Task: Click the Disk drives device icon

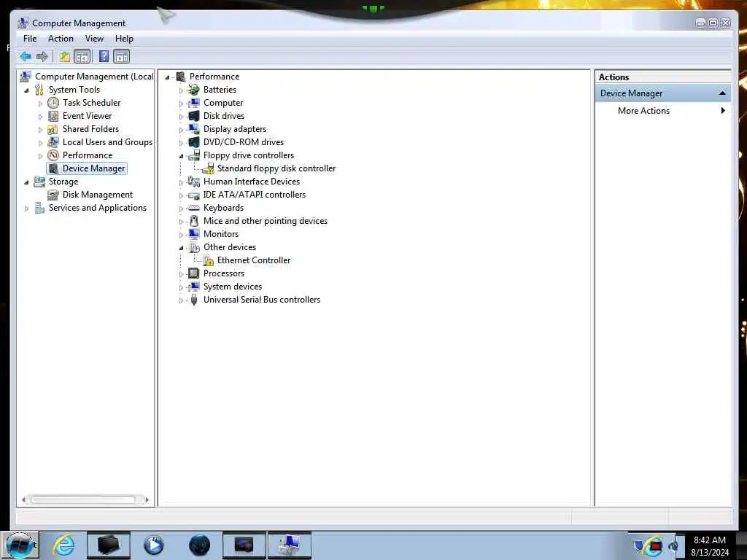Action: (x=194, y=116)
